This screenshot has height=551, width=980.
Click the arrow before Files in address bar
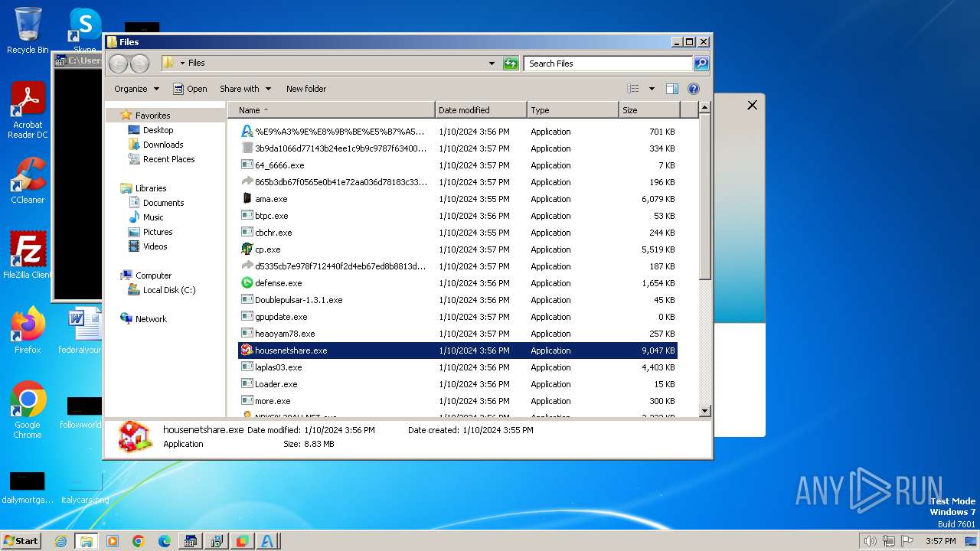click(182, 64)
